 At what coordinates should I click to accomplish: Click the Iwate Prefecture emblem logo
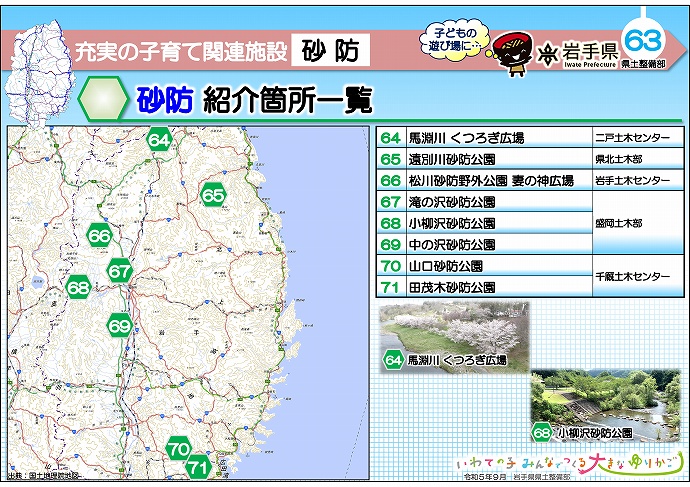(x=547, y=55)
